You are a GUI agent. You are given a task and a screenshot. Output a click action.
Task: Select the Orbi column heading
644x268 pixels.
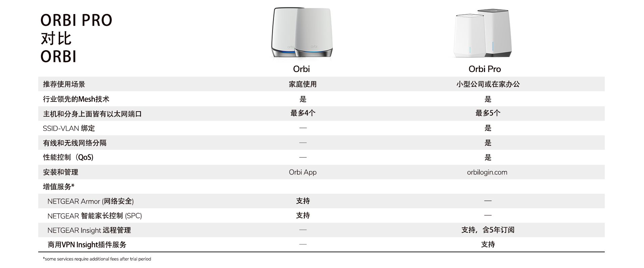(x=301, y=69)
